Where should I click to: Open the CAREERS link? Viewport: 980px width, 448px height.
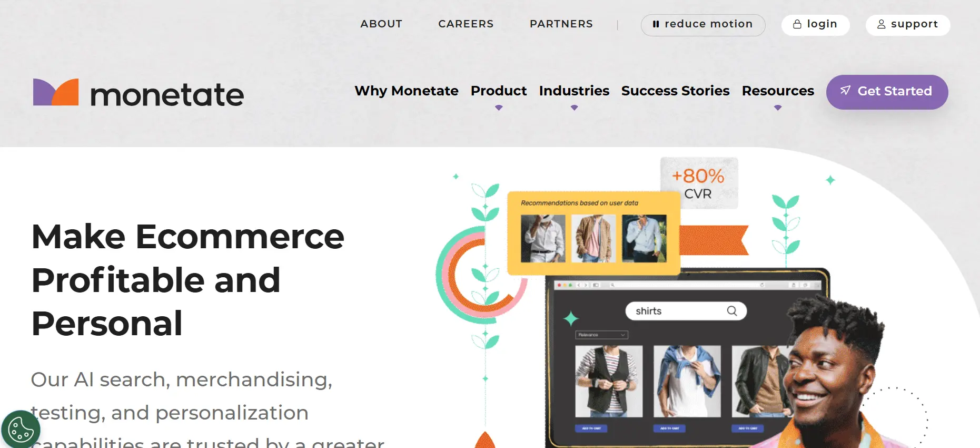pos(466,24)
